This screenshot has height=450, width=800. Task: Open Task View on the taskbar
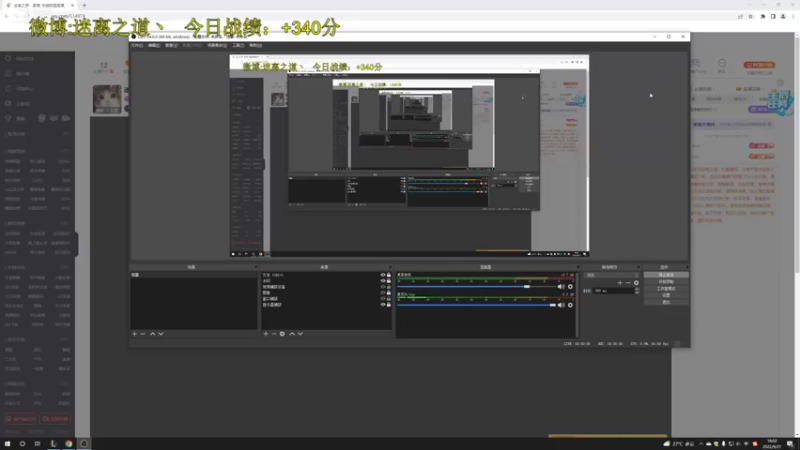pos(37,443)
